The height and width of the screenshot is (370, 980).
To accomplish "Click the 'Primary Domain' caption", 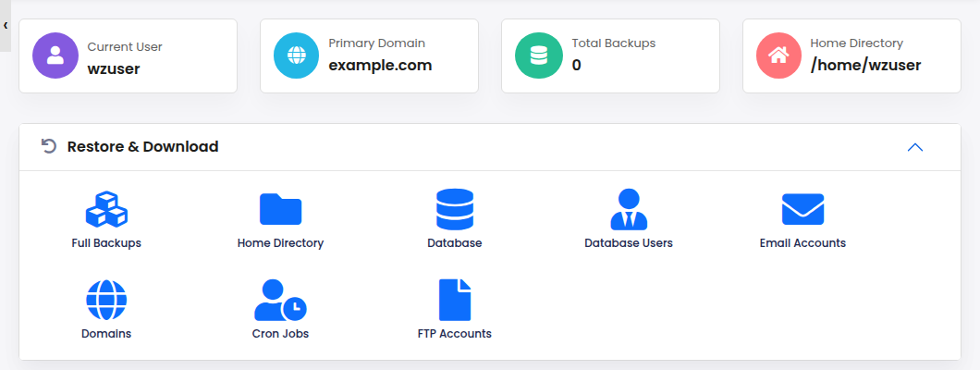I will click(x=377, y=43).
